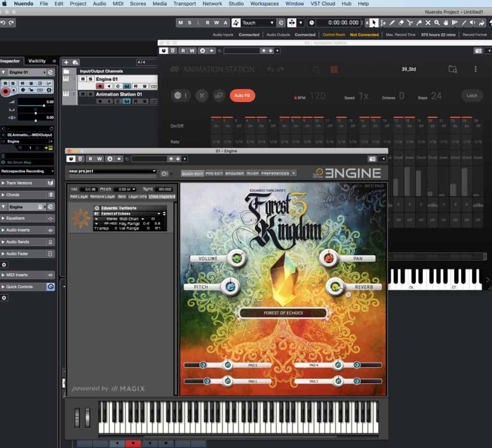Screen dimensions: 492x448
Task: Open the VST Cloud menu
Action: coord(323,4)
